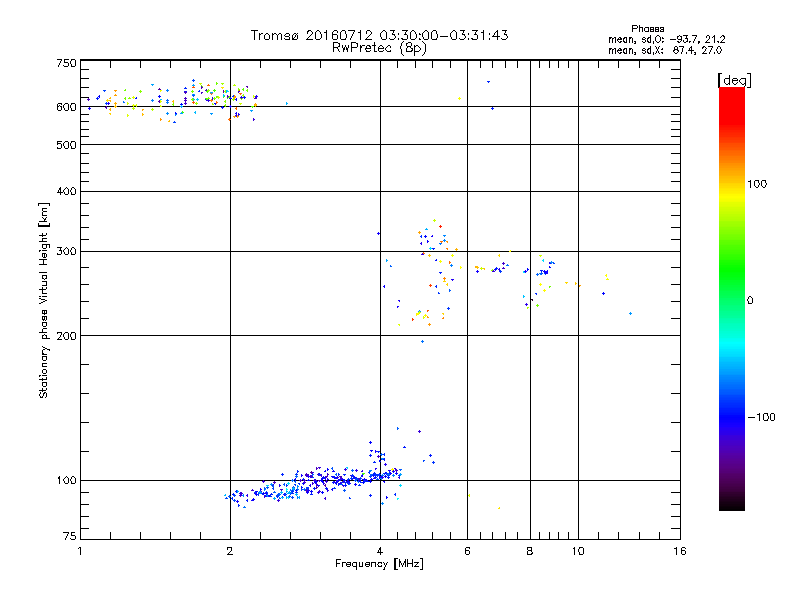Click the y-axis tick label '75'

click(69, 536)
